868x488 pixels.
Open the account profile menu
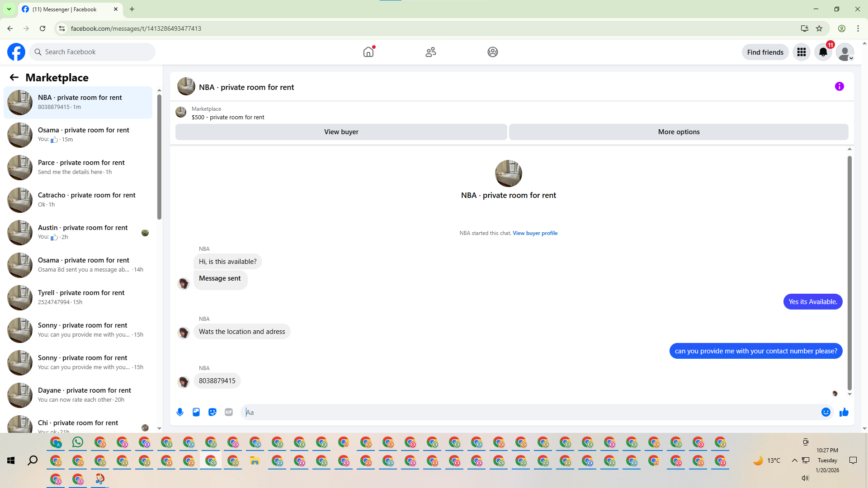coord(845,52)
